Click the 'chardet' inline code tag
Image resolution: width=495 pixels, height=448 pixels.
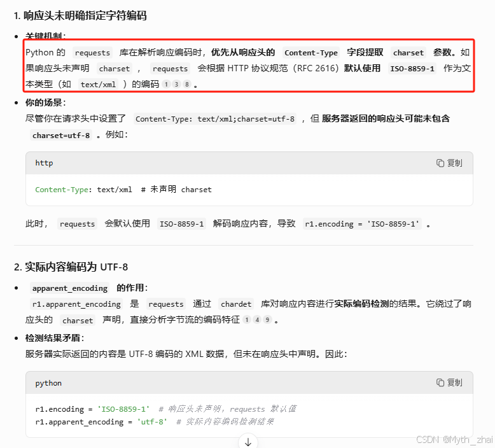pos(236,304)
